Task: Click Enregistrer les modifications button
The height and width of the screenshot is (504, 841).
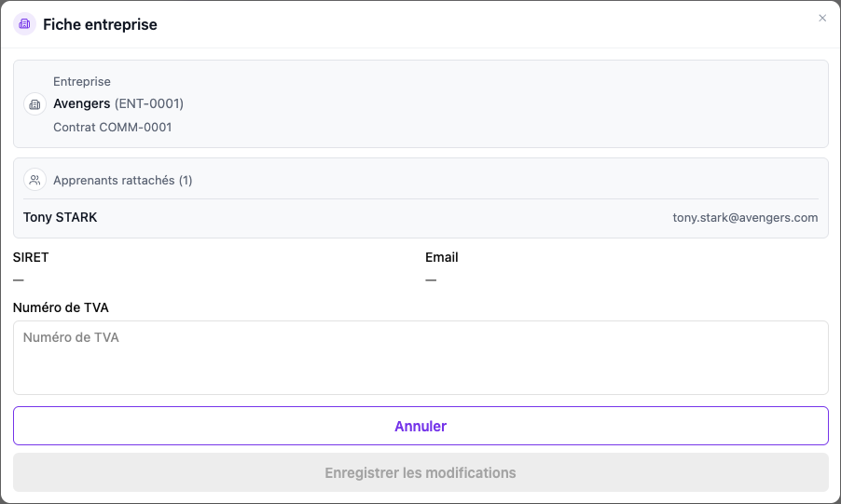Action: tap(420, 472)
